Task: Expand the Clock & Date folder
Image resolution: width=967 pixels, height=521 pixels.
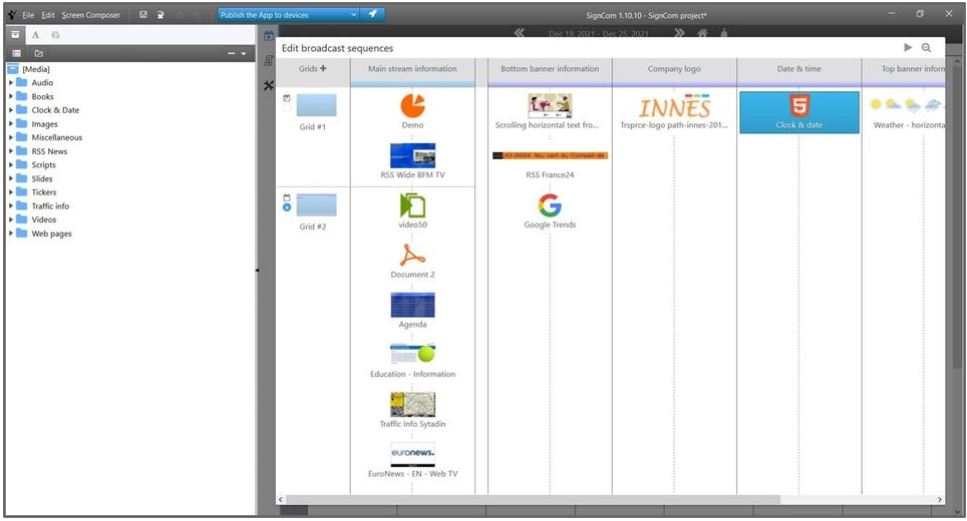Action: 10,110
